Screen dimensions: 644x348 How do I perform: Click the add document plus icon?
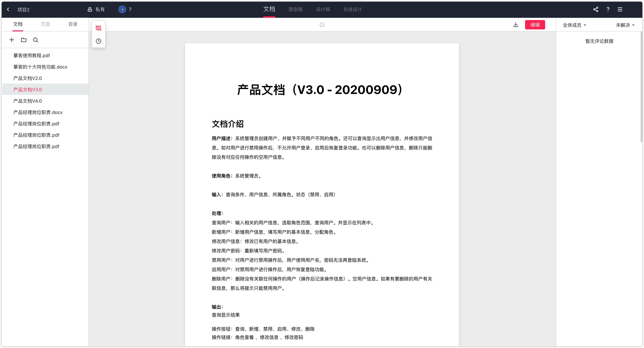12,40
